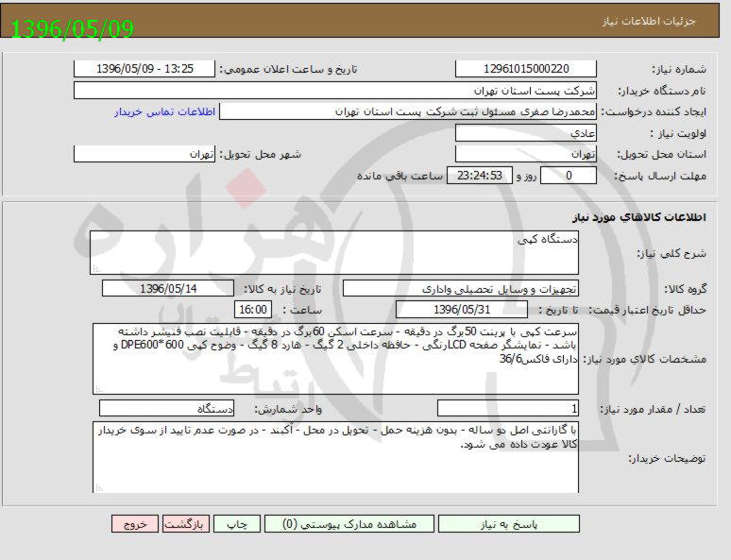
Task: Click the request creator field 'محمدرضا صفری'
Action: pyautogui.click(x=408, y=112)
